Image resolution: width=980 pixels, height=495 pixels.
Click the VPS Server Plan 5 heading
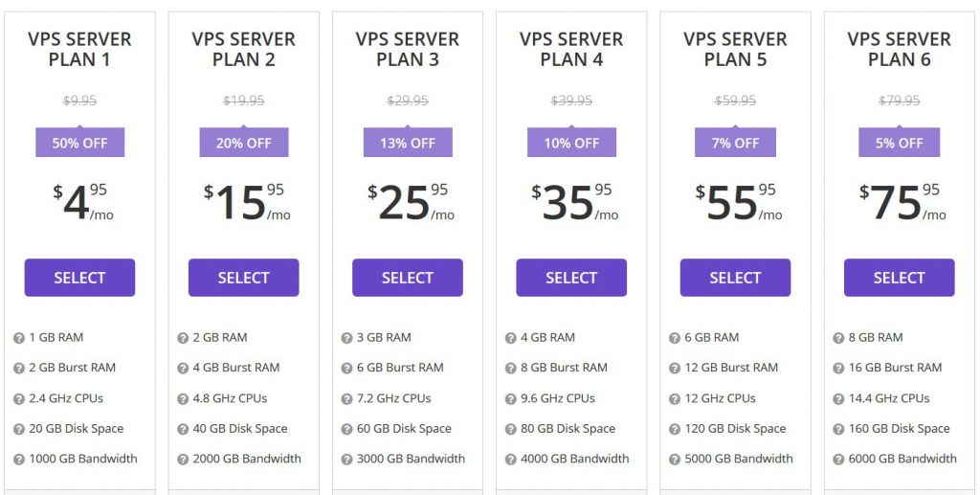click(x=735, y=50)
